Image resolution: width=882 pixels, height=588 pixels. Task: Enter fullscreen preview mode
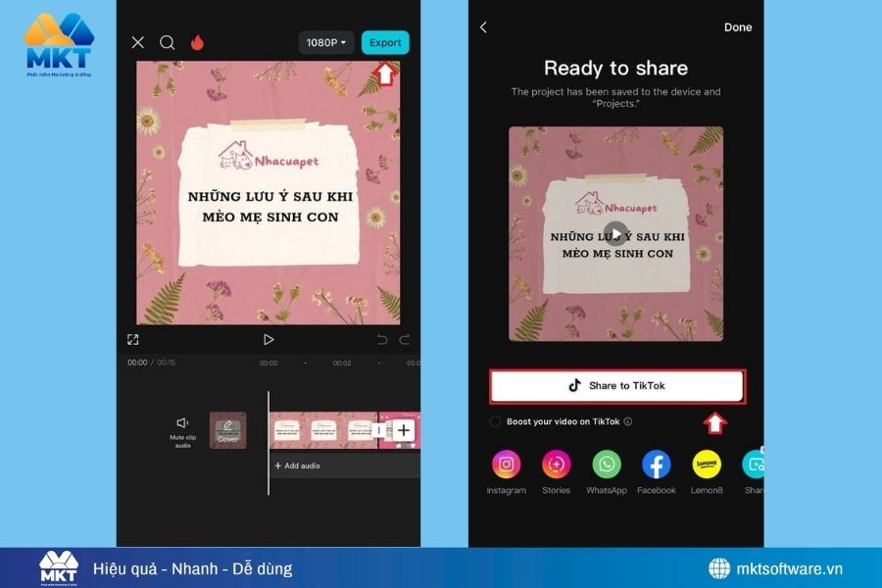[x=133, y=338]
